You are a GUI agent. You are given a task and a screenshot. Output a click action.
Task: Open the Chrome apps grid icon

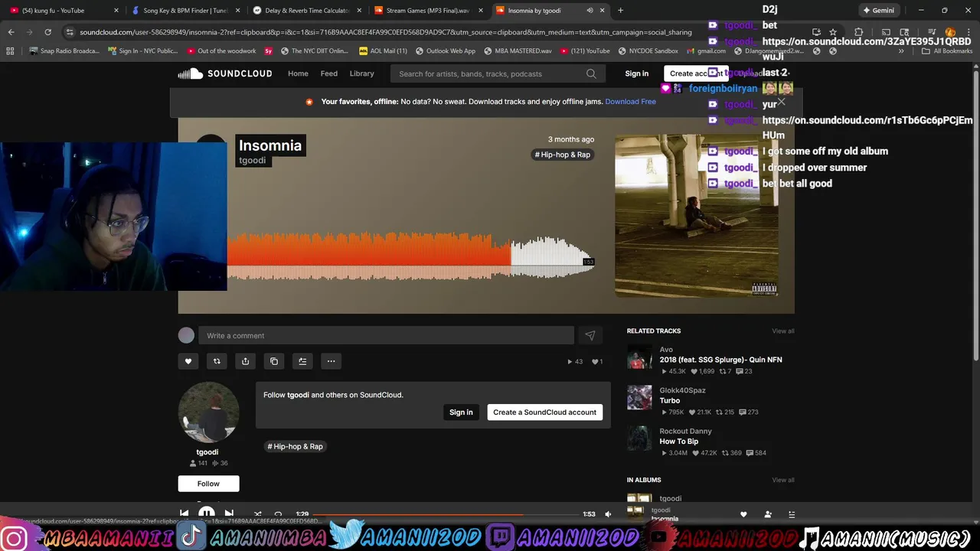click(10, 51)
